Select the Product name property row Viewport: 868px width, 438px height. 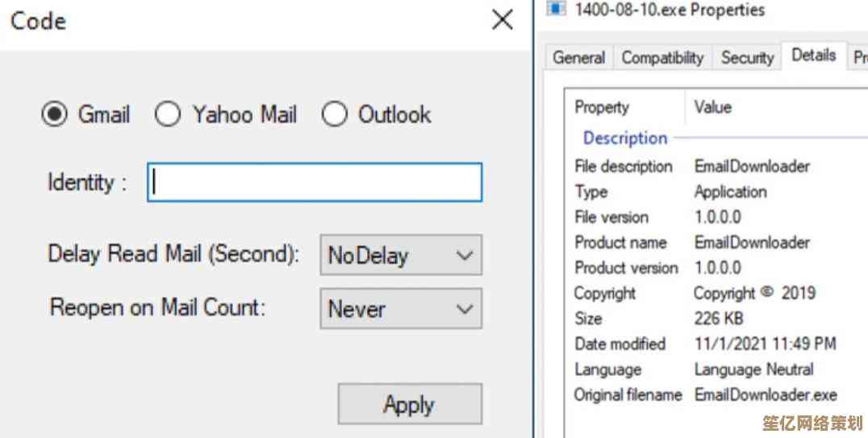click(x=620, y=242)
